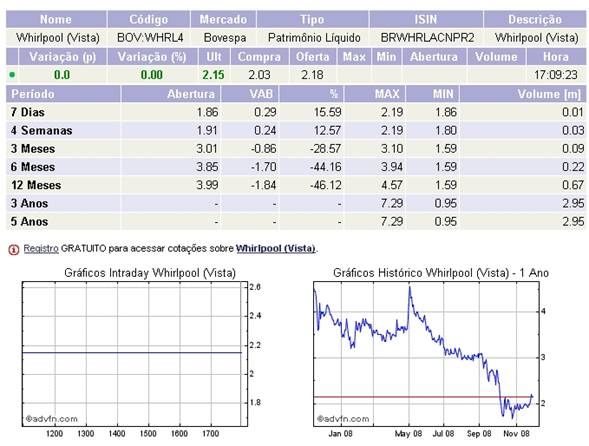589x446 pixels.
Task: Select the Código column header
Action: [x=148, y=19]
